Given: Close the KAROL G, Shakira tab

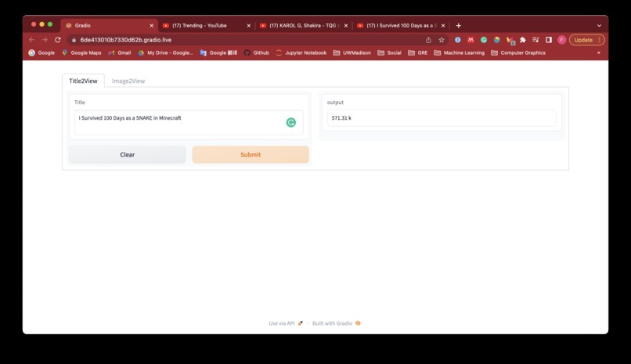Looking at the screenshot, I should pos(346,25).
